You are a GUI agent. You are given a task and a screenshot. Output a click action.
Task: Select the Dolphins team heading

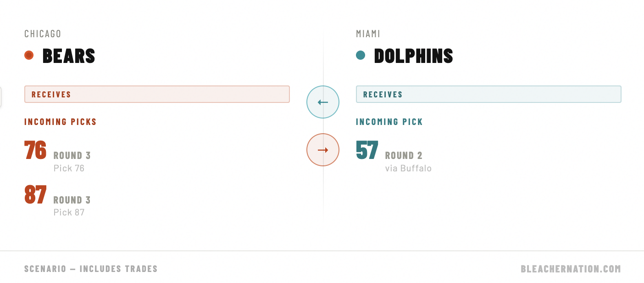(x=413, y=56)
